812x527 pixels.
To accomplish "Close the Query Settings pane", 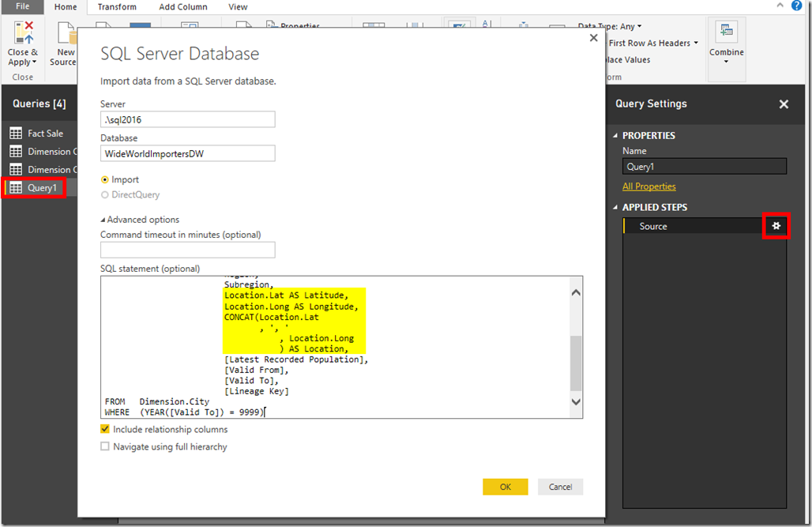I will pyautogui.click(x=784, y=104).
